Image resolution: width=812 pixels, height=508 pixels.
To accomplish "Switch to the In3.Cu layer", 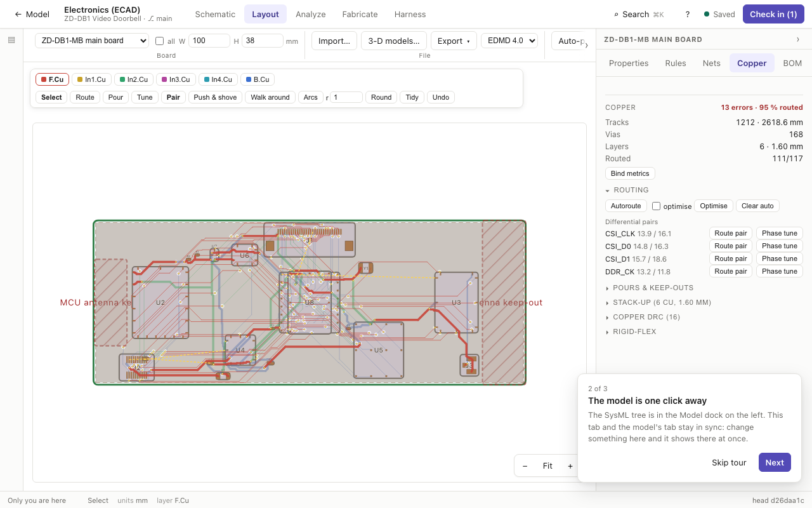I will point(176,79).
